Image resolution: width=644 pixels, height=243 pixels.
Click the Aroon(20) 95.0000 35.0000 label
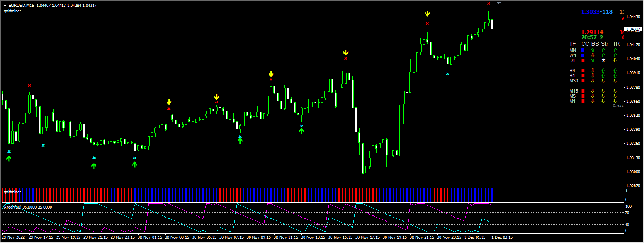pyautogui.click(x=28, y=207)
